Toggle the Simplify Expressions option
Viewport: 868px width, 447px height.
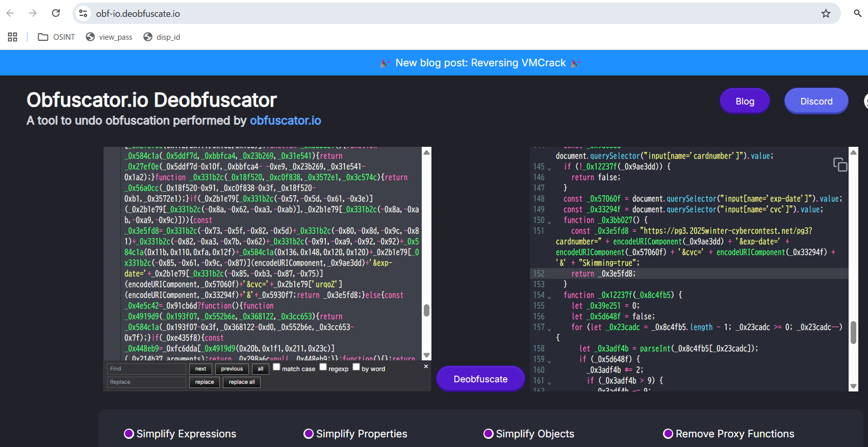(129, 434)
